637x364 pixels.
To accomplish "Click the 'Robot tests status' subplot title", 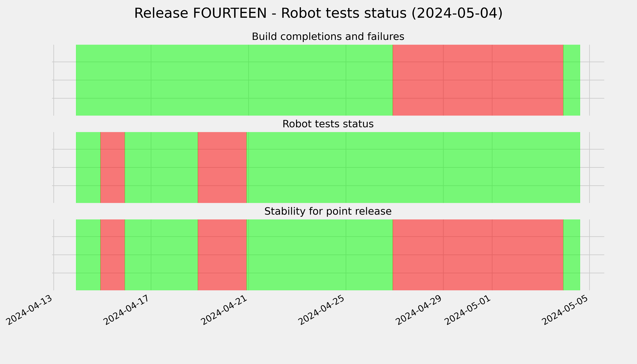I will (328, 124).
